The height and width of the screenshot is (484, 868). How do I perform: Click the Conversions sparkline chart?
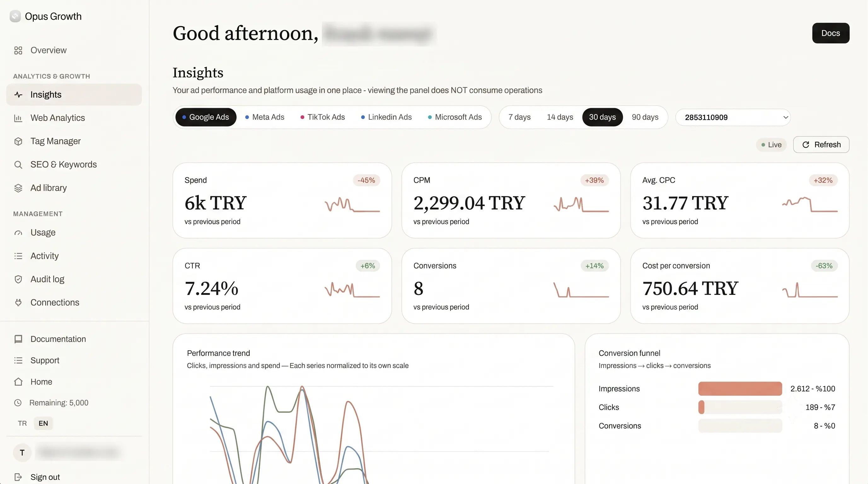pyautogui.click(x=581, y=290)
